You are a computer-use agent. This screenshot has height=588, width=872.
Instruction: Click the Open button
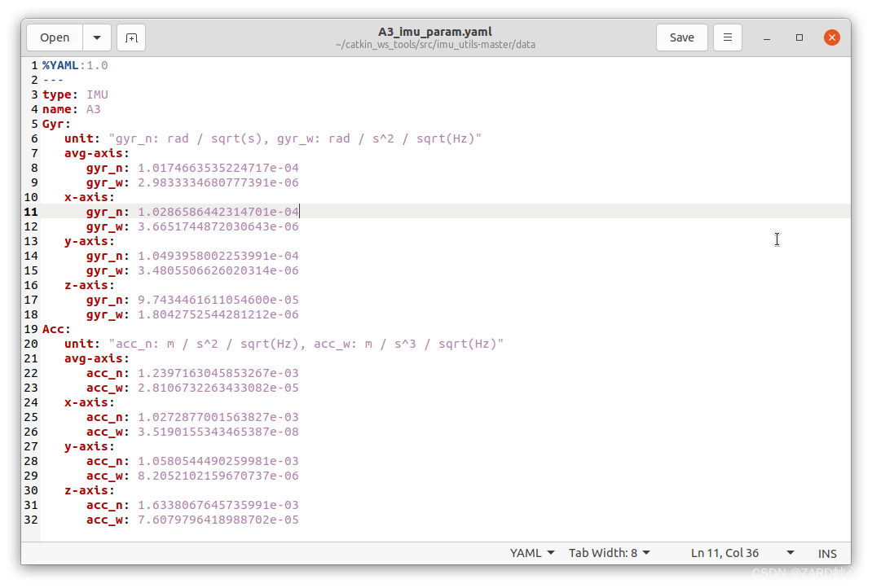[x=55, y=37]
